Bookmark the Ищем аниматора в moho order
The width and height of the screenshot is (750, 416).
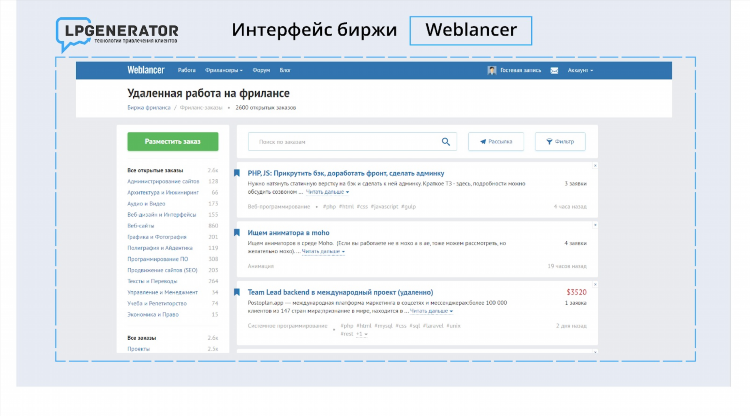[x=237, y=232]
